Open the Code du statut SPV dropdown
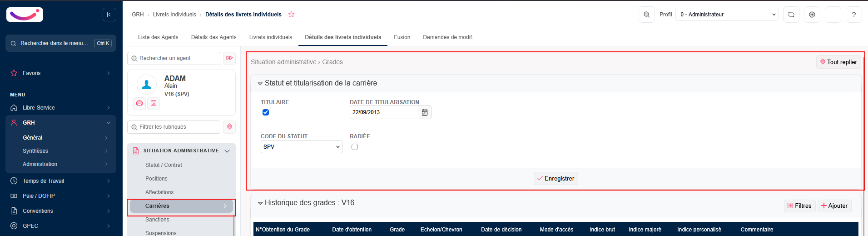Image resolution: width=868 pixels, height=236 pixels. coord(302,147)
